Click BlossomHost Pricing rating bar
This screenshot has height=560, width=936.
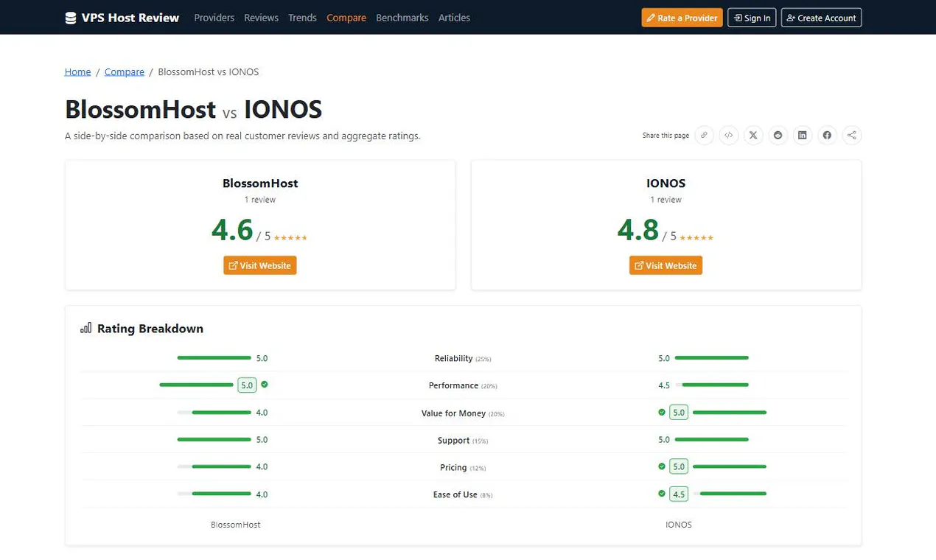(214, 466)
